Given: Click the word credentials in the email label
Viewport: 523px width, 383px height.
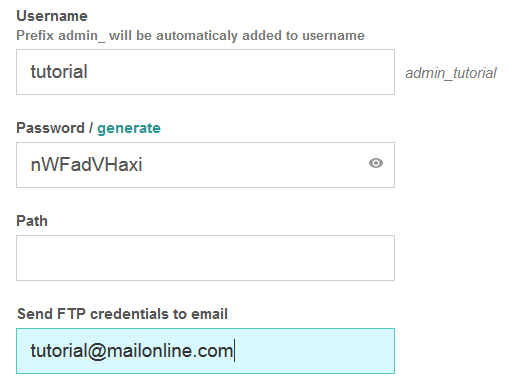Looking at the screenshot, I should coord(129,314).
